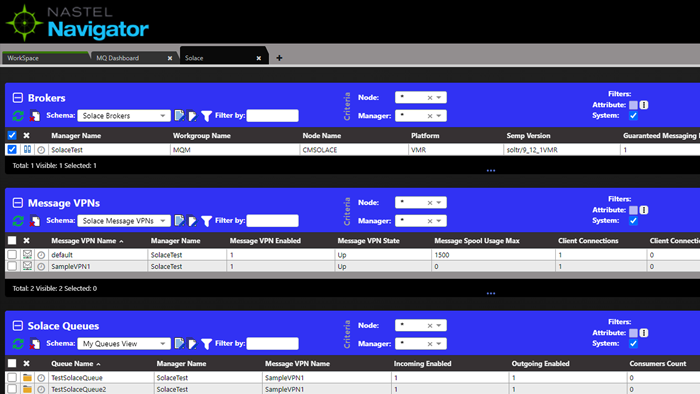Refresh the Message VPNs panel
700x394 pixels.
click(18, 221)
